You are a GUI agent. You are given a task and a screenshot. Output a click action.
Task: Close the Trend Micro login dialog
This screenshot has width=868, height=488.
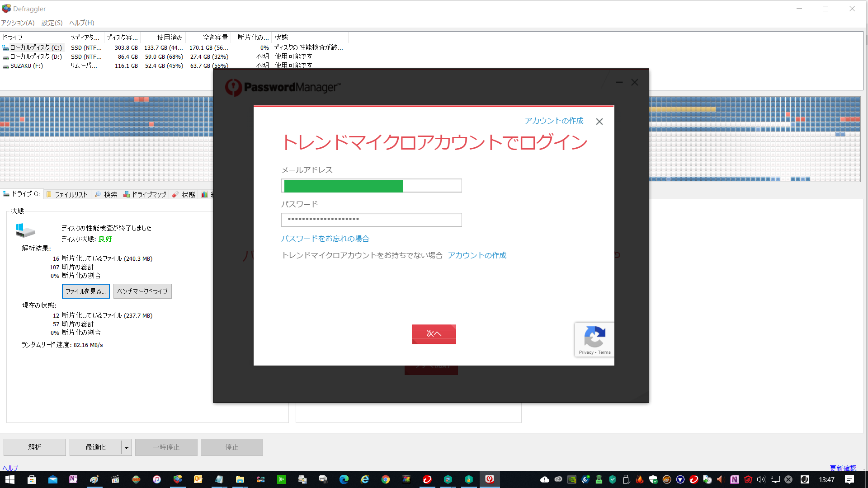tap(599, 122)
